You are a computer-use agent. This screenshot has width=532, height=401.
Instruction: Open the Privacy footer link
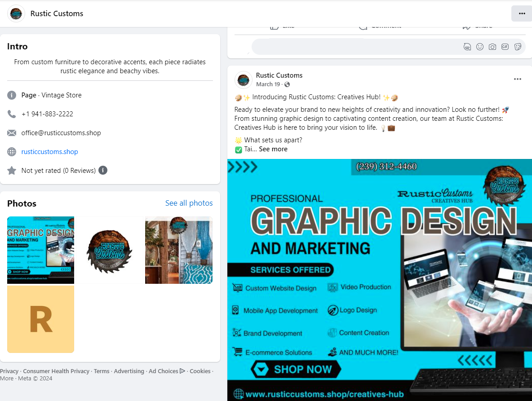coord(9,371)
